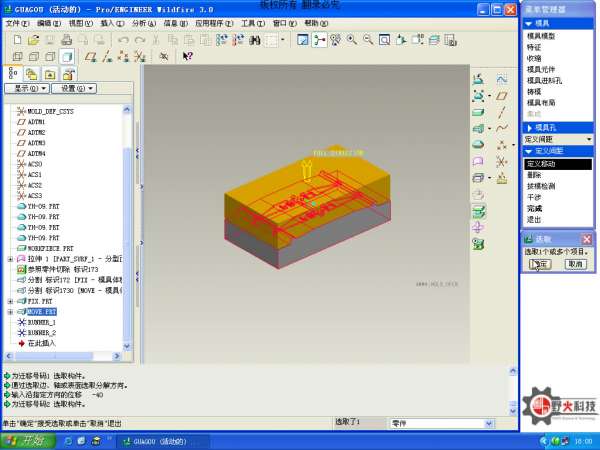The image size is (600, 450).
Task: Select the No Hidden display icon
Action: pyautogui.click(x=50, y=57)
